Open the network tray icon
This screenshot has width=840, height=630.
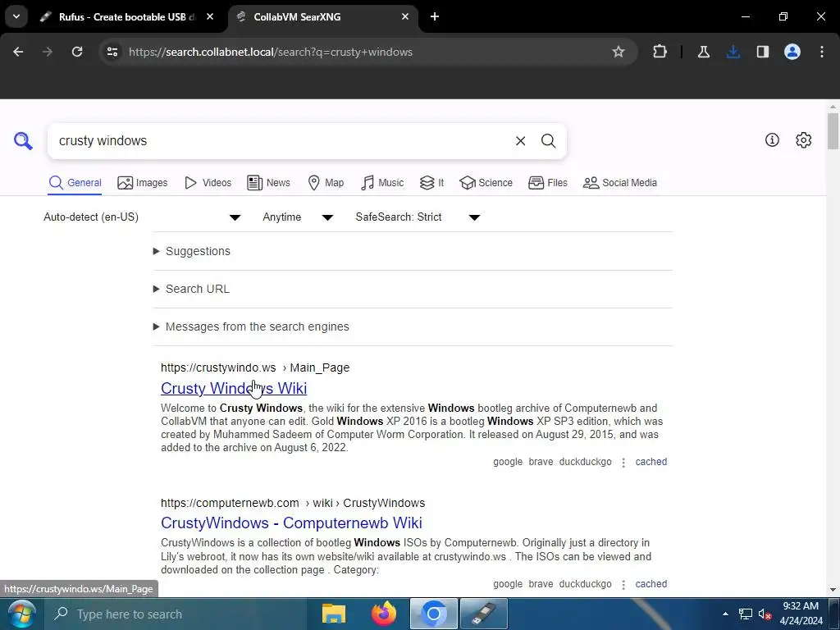(745, 614)
